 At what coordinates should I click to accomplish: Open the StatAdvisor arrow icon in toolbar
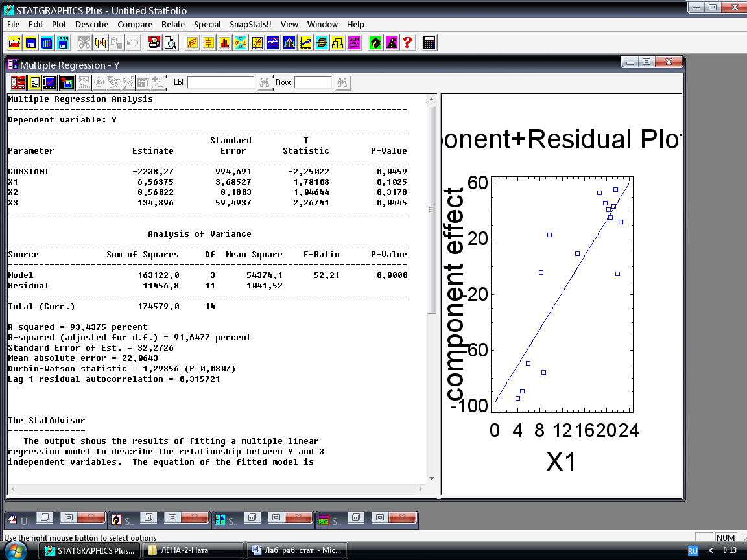coord(375,43)
